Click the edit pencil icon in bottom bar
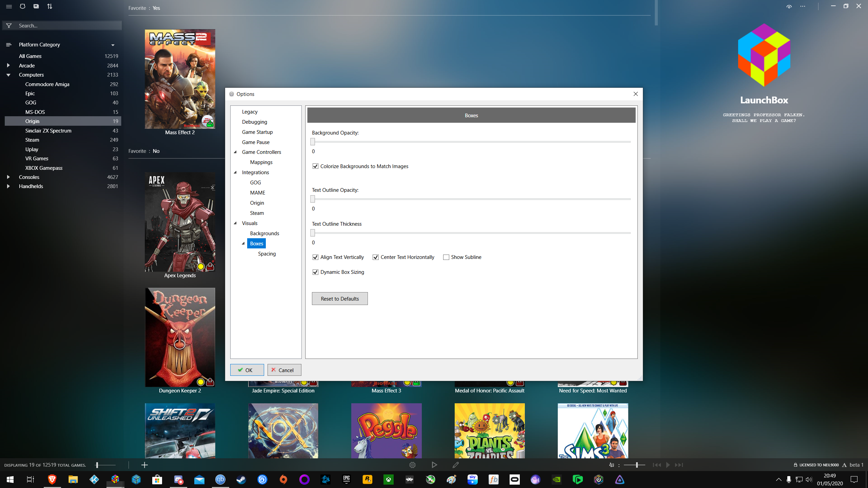This screenshot has width=868, height=488. click(456, 465)
